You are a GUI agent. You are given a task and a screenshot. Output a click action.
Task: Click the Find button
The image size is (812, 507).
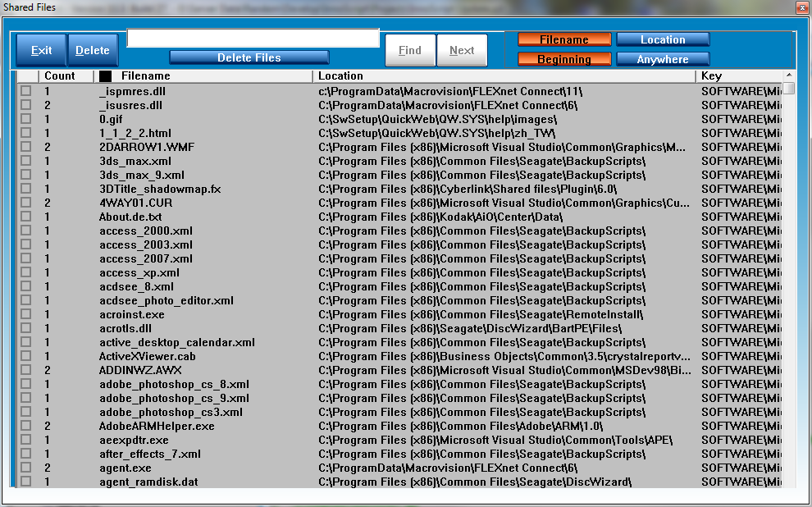(x=410, y=51)
